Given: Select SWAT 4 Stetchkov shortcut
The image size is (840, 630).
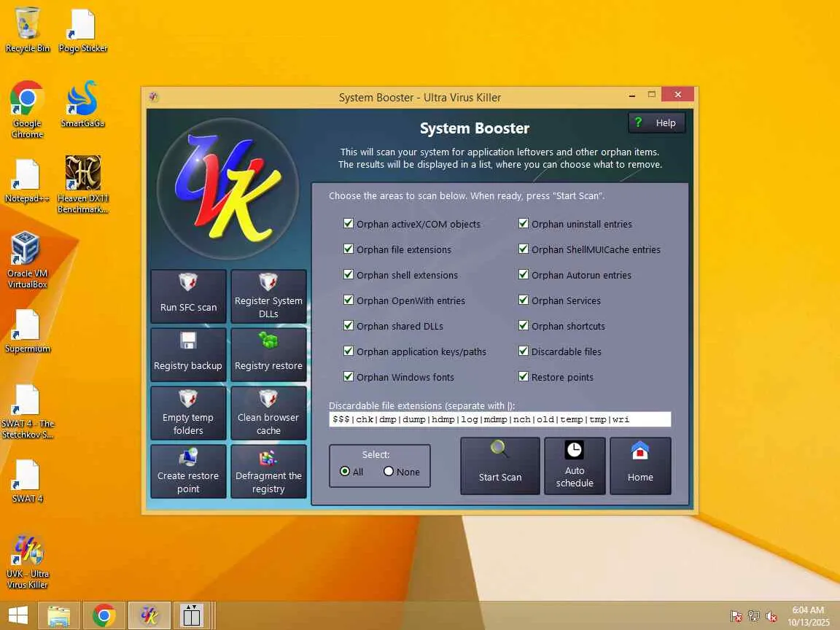Looking at the screenshot, I should pyautogui.click(x=27, y=411).
